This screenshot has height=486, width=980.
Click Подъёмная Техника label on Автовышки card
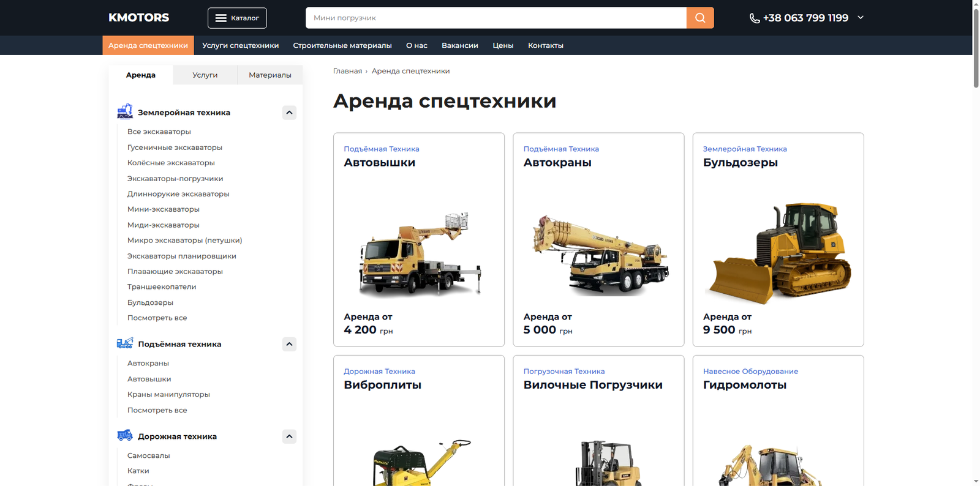point(382,149)
